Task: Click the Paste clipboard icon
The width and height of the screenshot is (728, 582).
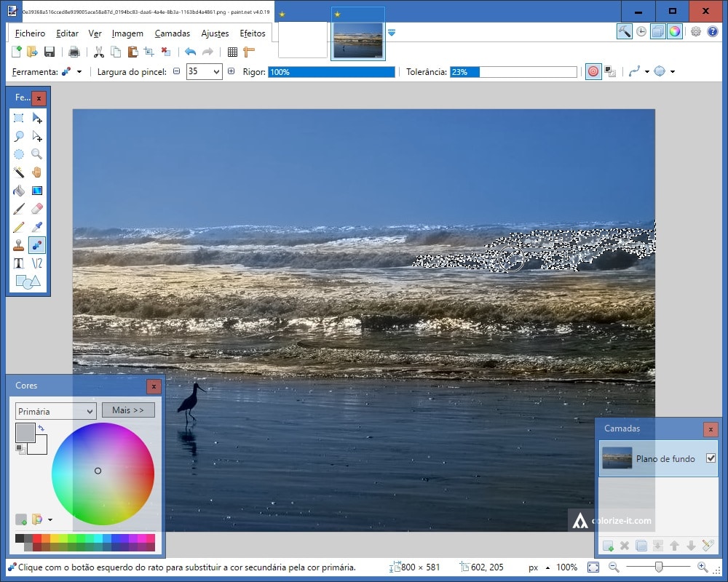Action: coord(132,52)
